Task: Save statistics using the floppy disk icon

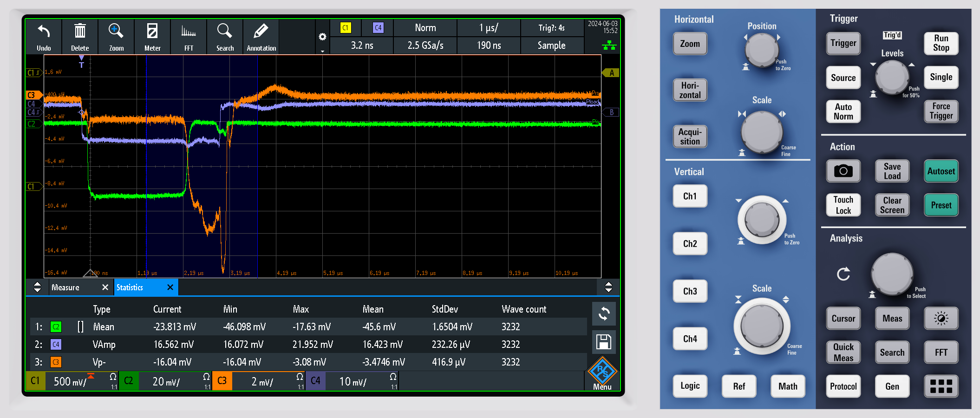Action: [604, 342]
